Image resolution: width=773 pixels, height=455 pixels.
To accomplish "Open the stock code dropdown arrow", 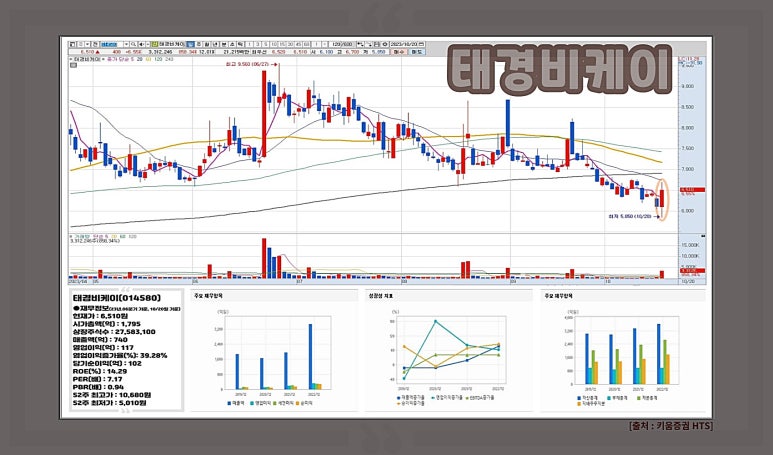I will (x=126, y=44).
